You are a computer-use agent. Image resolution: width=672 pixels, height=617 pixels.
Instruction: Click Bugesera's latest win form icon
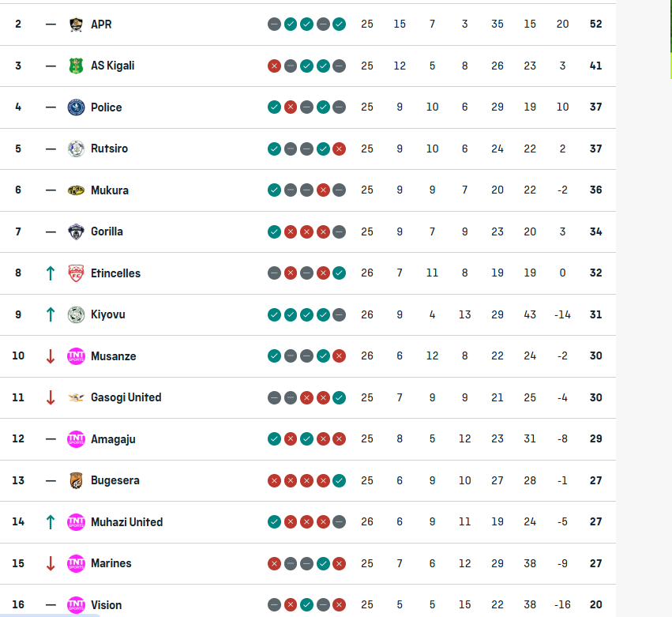[340, 480]
